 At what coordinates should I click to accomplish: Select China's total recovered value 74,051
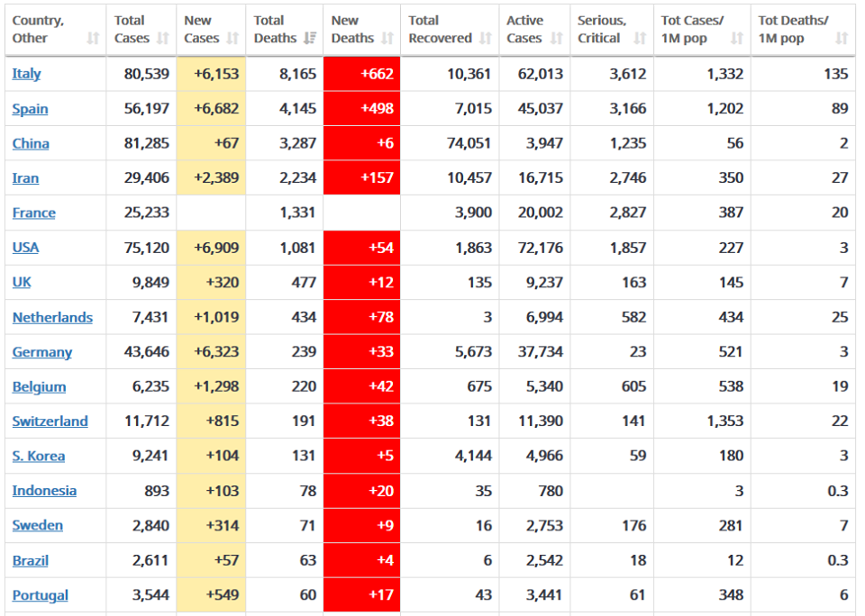(469, 143)
